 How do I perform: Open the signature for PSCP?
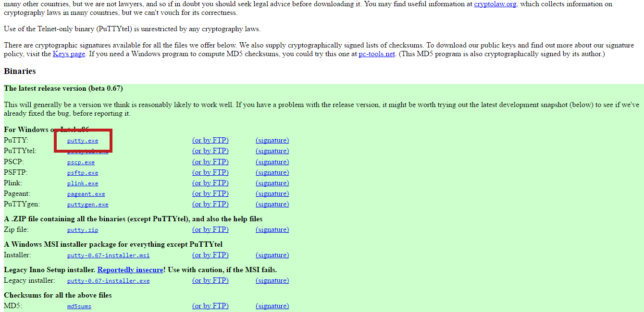(x=272, y=162)
